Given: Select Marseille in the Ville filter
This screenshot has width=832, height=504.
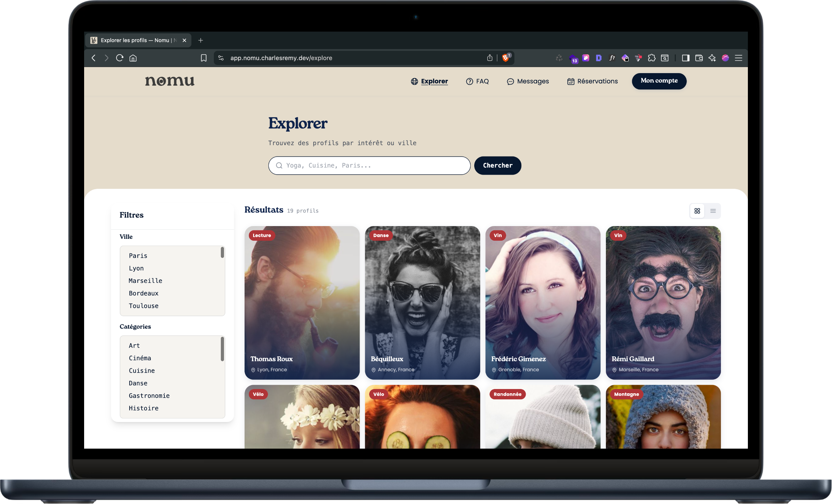Looking at the screenshot, I should (x=145, y=281).
